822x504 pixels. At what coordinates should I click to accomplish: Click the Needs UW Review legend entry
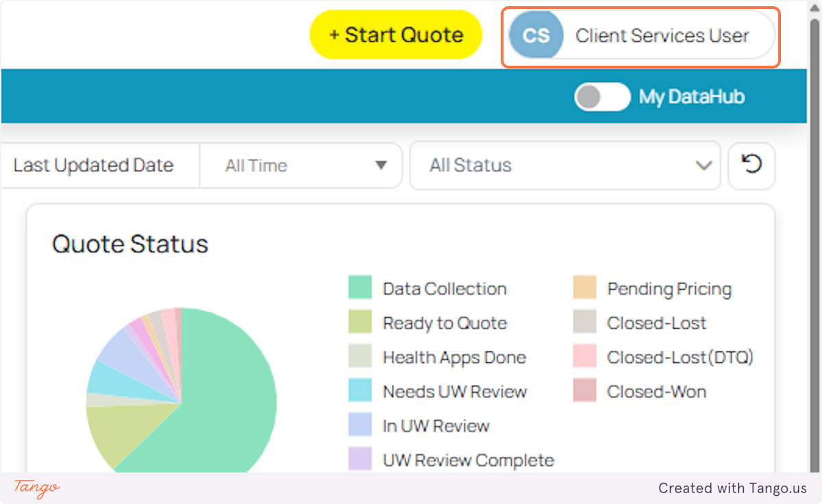click(x=454, y=391)
